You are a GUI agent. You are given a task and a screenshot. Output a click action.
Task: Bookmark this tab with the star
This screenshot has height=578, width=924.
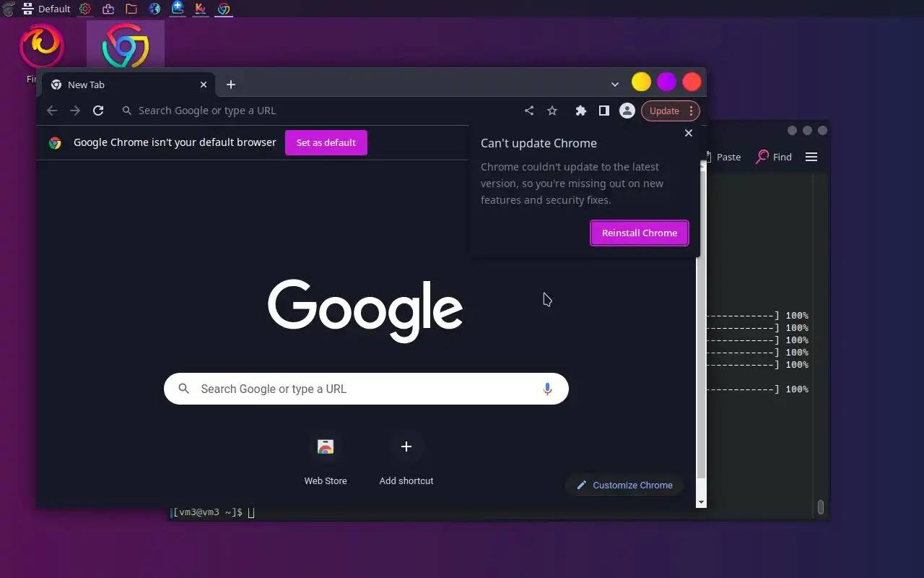pyautogui.click(x=552, y=111)
